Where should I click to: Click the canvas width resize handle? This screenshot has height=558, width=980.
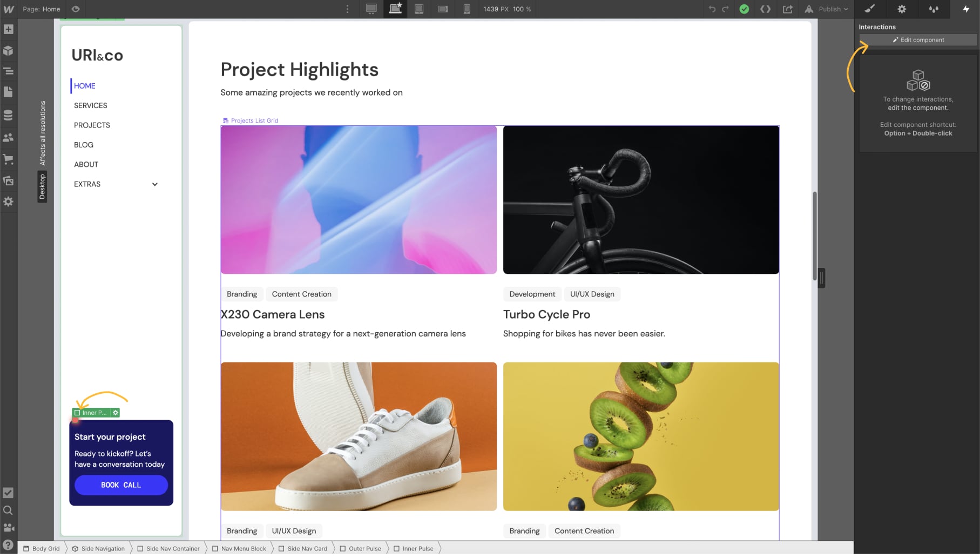point(821,279)
